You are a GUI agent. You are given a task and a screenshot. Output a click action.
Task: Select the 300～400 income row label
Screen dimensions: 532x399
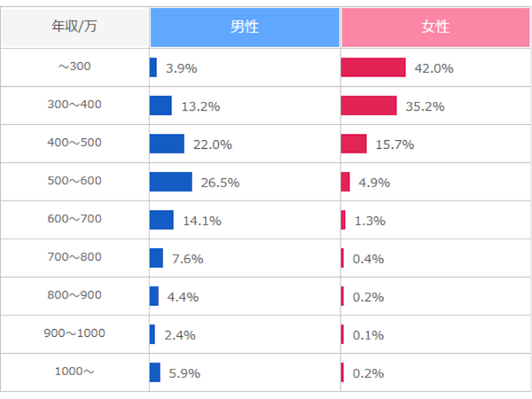tap(74, 106)
